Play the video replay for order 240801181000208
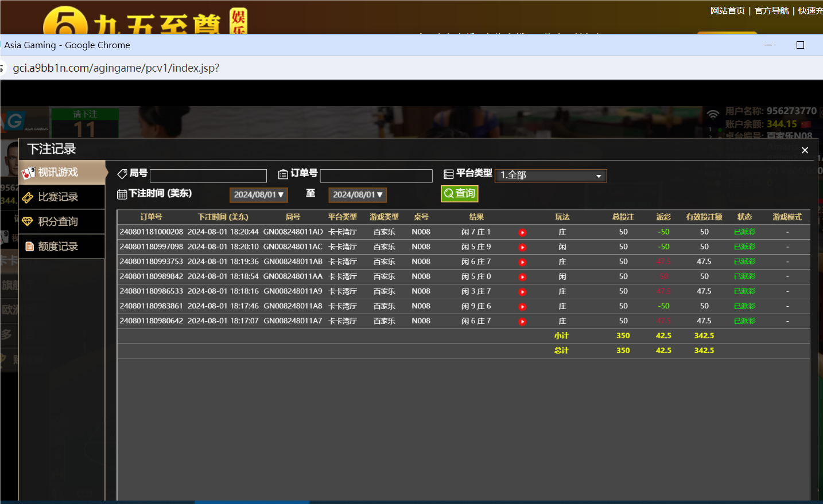Image resolution: width=823 pixels, height=504 pixels. pos(522,232)
